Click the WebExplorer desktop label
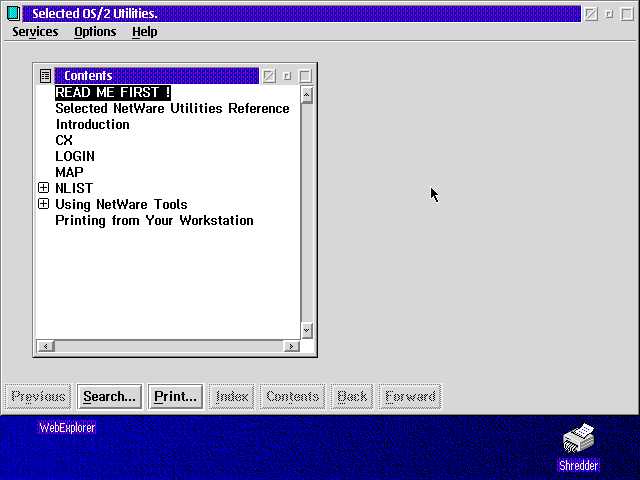The width and height of the screenshot is (640, 480). [67, 428]
